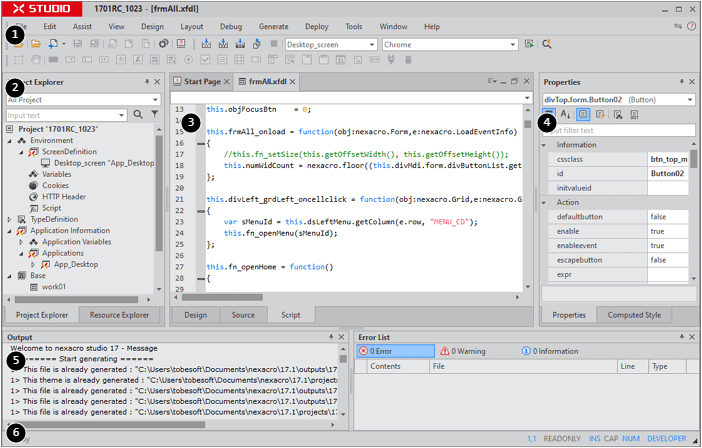702x448 pixels.
Task: Click the launch icon next to Chrome dropdown
Action: [529, 44]
